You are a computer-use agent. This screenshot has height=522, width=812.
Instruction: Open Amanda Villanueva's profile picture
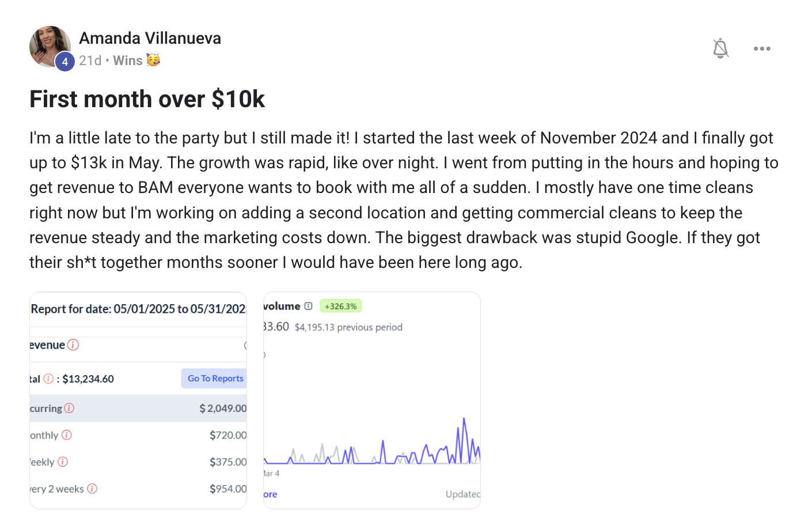tap(50, 46)
